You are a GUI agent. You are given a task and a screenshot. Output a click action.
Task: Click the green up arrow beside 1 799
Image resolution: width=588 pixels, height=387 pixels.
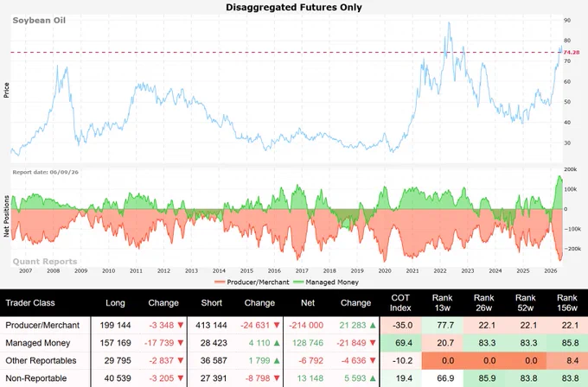click(x=277, y=360)
